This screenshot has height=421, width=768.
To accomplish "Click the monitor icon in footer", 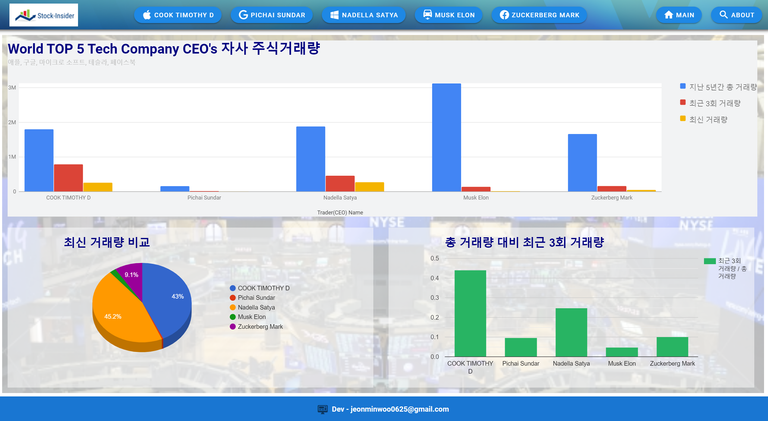I will tap(322, 409).
